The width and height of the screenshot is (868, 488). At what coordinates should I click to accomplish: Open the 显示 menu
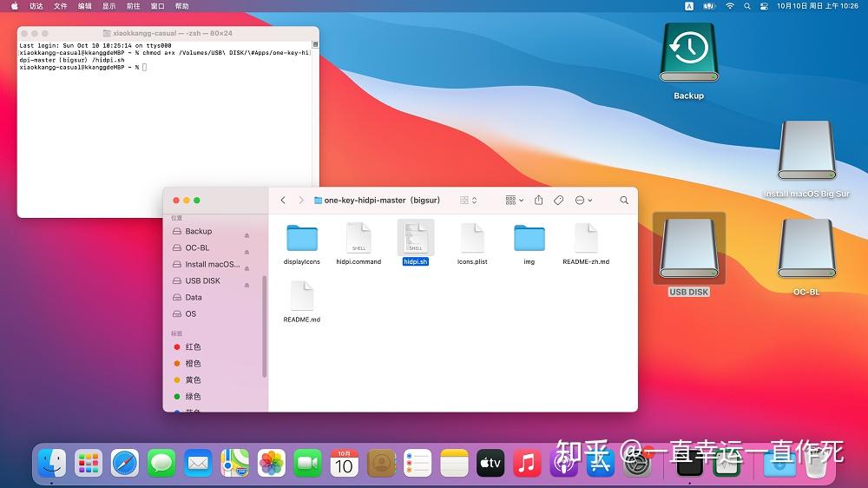point(109,6)
